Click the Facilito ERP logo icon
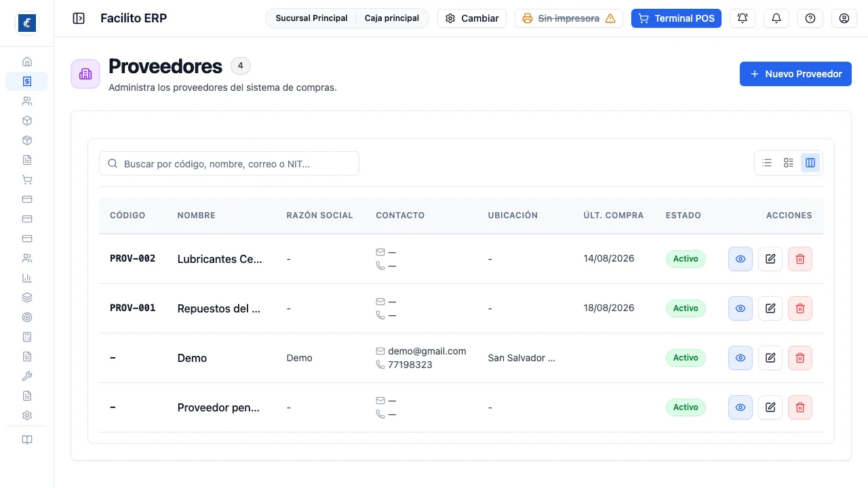 [27, 23]
